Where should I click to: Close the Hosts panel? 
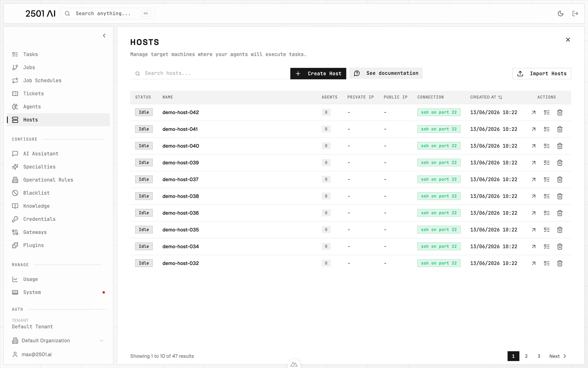tap(568, 40)
